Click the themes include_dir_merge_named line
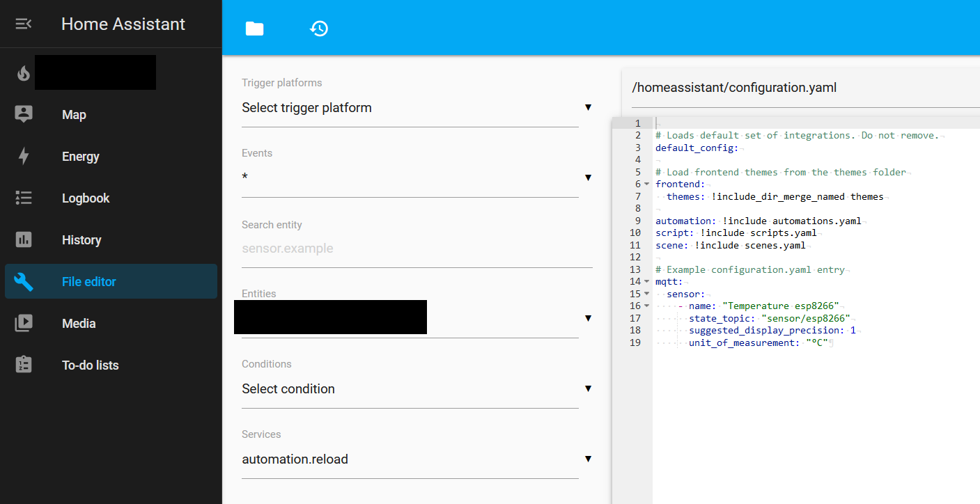 click(x=775, y=196)
